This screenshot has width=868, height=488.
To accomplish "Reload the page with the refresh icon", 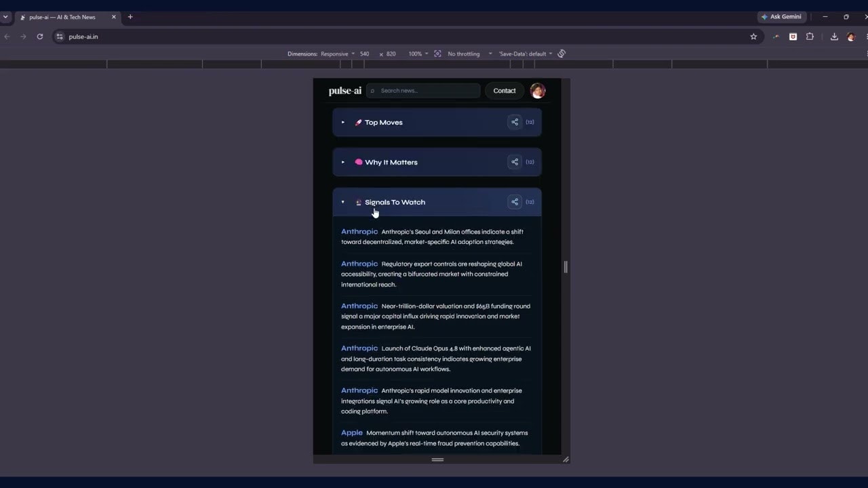I will coord(40,37).
